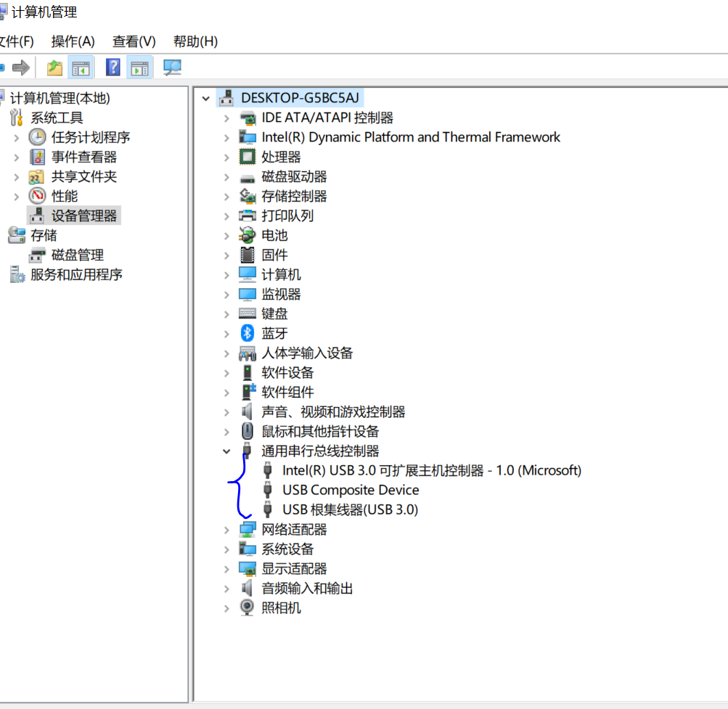Click the 显示适配器 display adapter icon
728x709 pixels.
[247, 568]
